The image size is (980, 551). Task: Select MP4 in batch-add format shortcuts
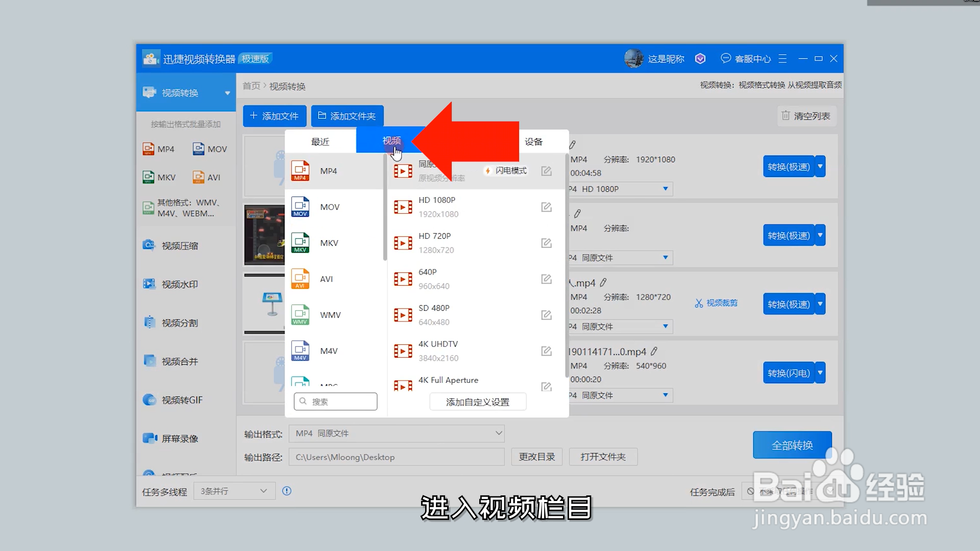[159, 149]
